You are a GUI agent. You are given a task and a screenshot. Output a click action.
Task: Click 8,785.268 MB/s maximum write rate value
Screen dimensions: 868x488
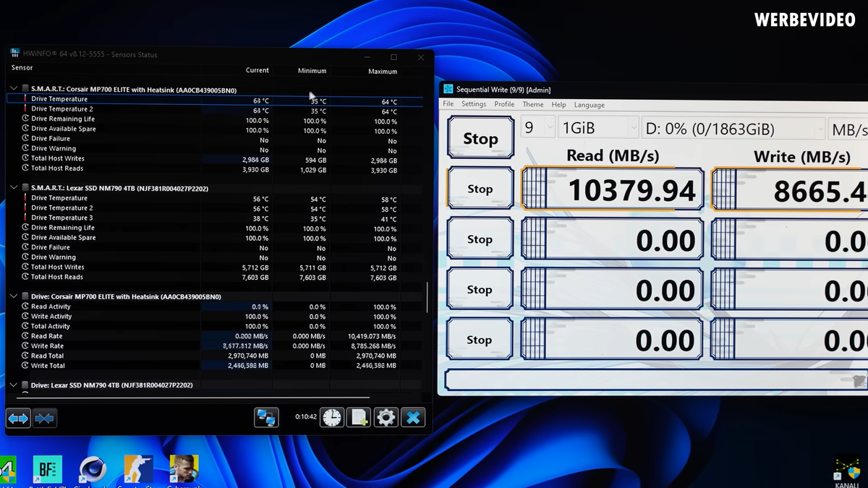point(373,346)
